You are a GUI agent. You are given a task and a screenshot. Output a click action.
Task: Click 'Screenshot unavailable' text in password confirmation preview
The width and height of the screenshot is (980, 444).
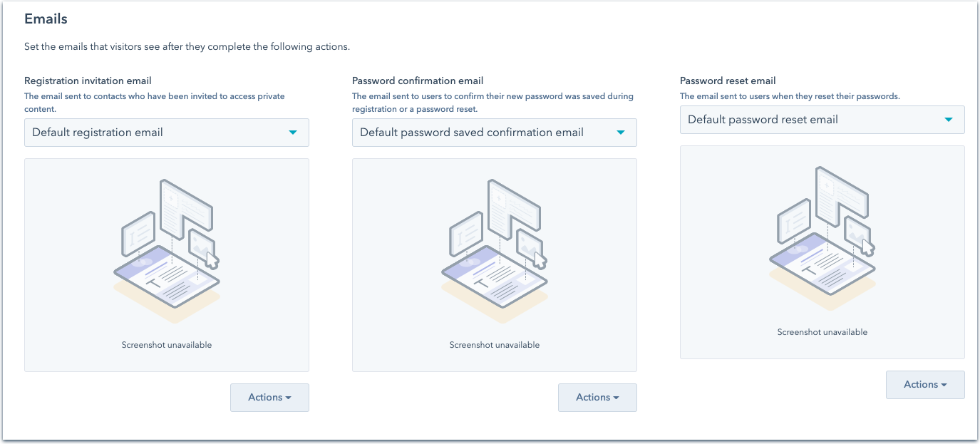tap(495, 345)
